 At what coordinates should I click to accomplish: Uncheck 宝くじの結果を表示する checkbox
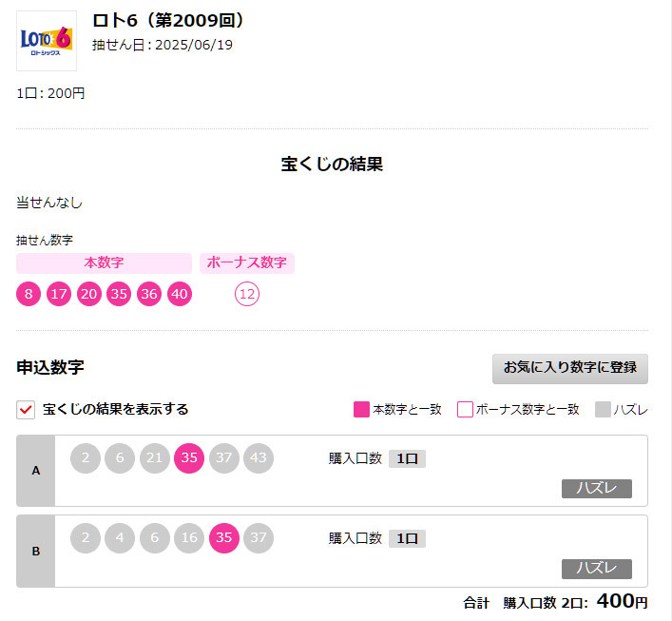26,410
